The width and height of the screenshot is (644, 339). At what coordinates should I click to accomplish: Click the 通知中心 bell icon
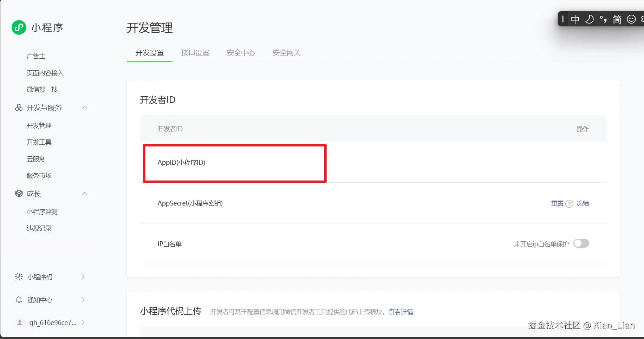coord(19,300)
